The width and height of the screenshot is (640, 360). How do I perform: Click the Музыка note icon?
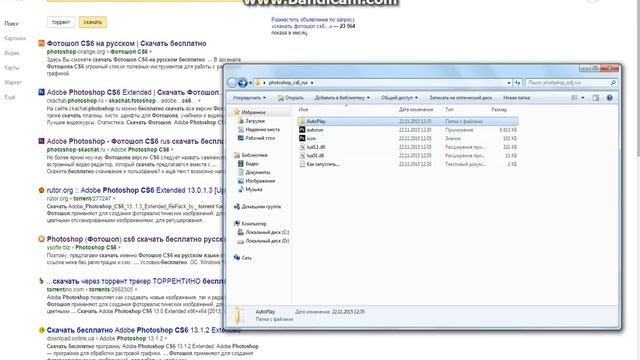[x=241, y=189]
